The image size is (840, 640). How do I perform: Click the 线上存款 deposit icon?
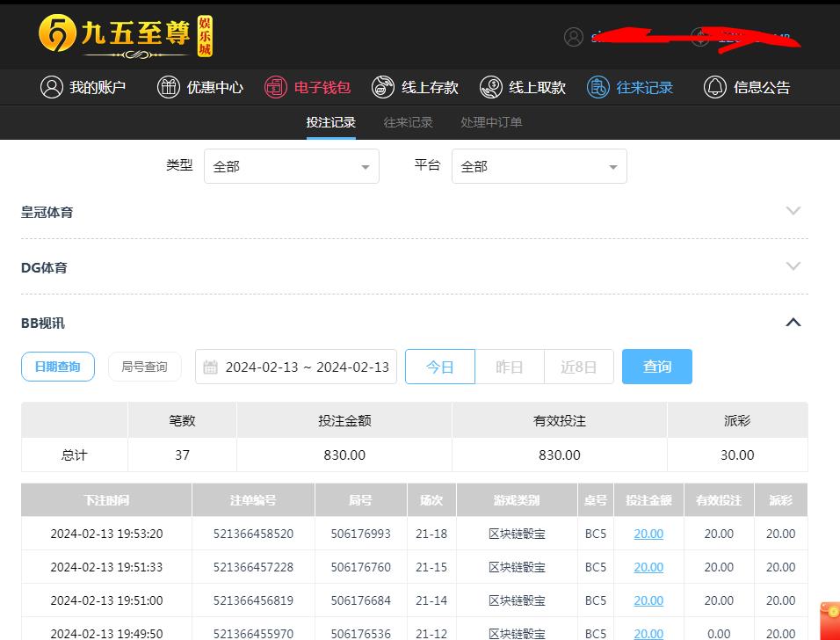tap(383, 87)
